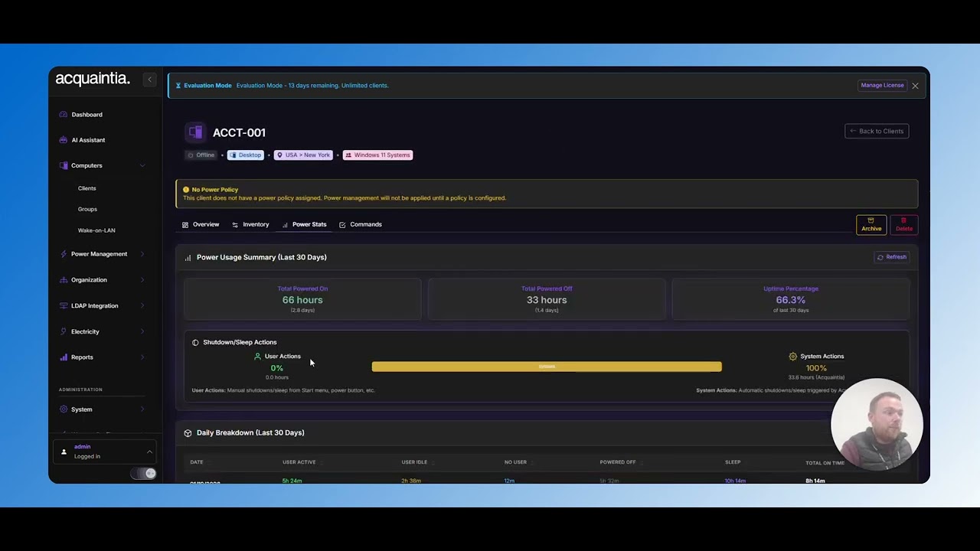Archive this client
This screenshot has height=551, width=980.
[x=871, y=225]
